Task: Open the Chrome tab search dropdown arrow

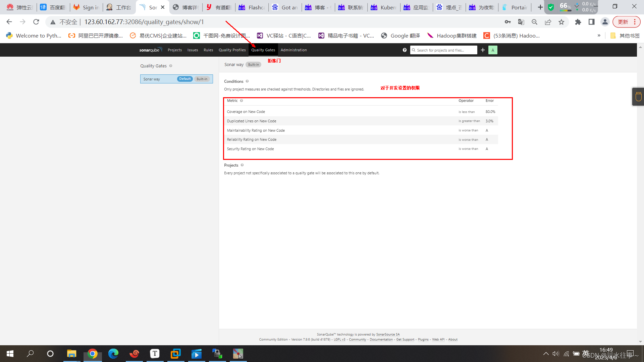Action: pos(577,6)
